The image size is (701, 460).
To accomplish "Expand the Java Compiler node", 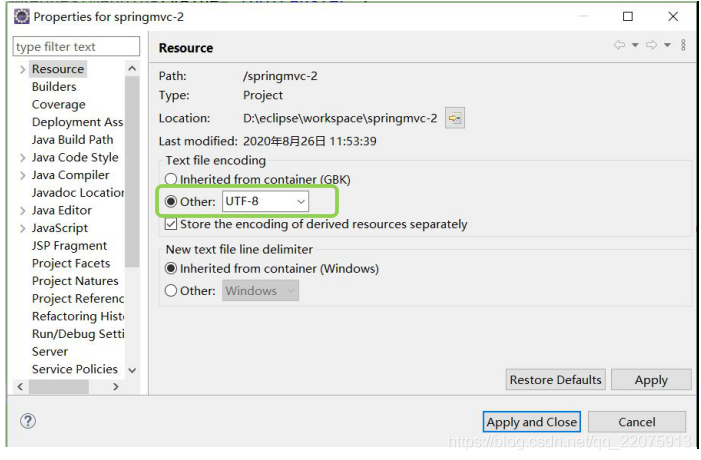I will pos(22,175).
